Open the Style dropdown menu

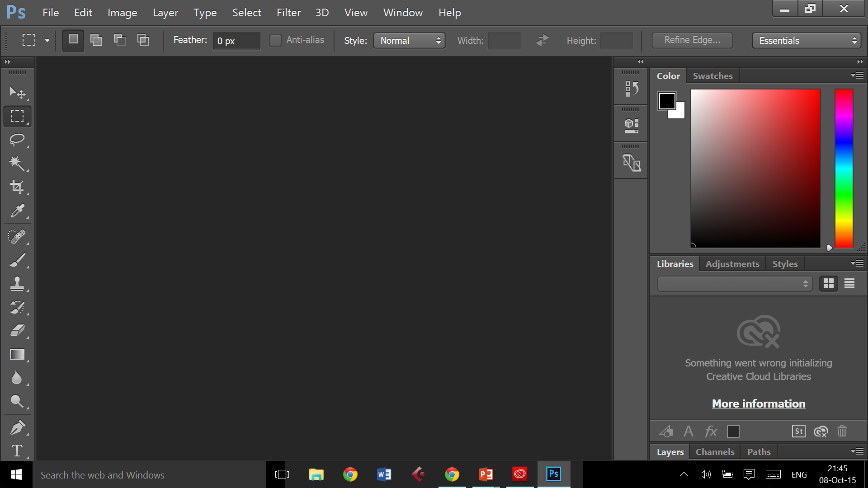point(408,40)
